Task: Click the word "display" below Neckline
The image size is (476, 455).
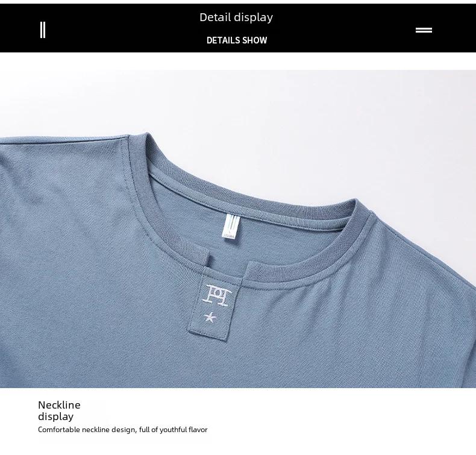Action: tap(55, 416)
